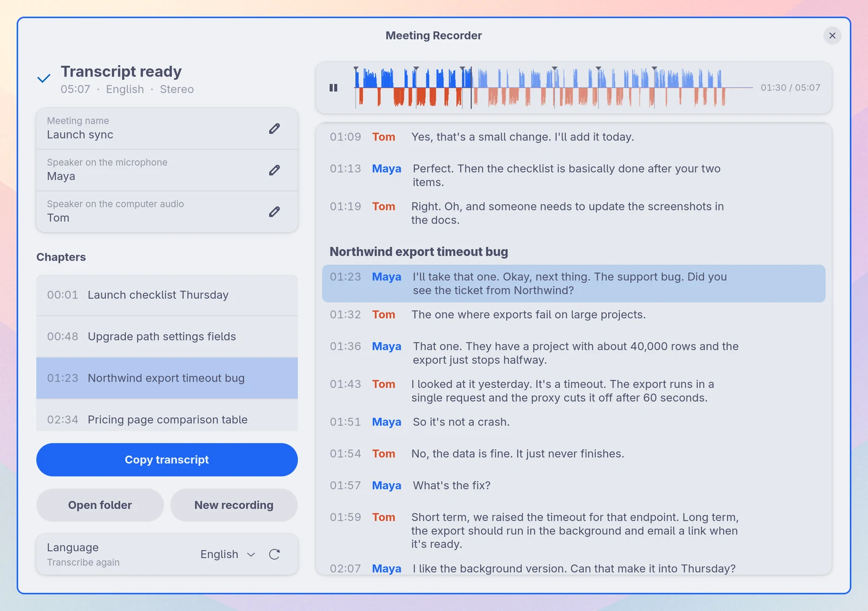Open the English language dropdown
The image size is (868, 611).
228,554
